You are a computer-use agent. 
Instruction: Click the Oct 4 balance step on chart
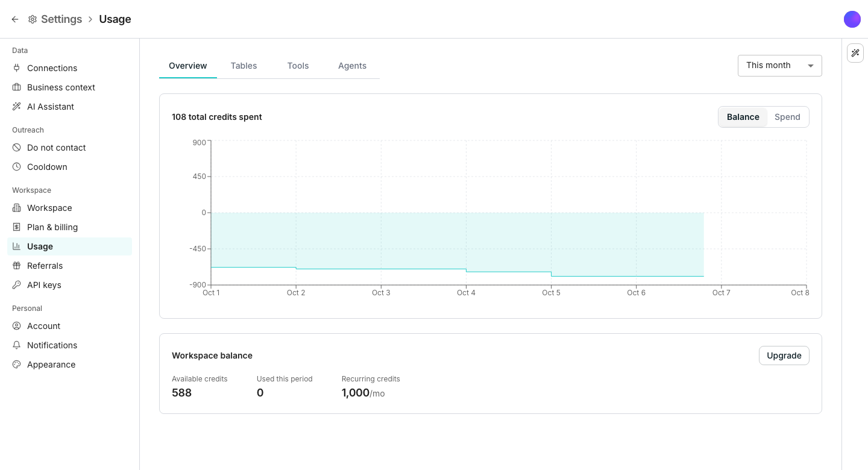coord(467,271)
